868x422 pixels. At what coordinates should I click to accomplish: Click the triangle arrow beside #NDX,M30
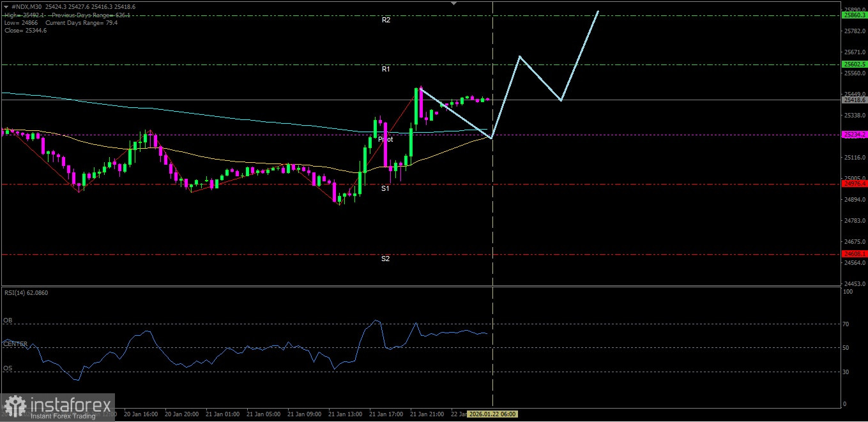pyautogui.click(x=6, y=6)
